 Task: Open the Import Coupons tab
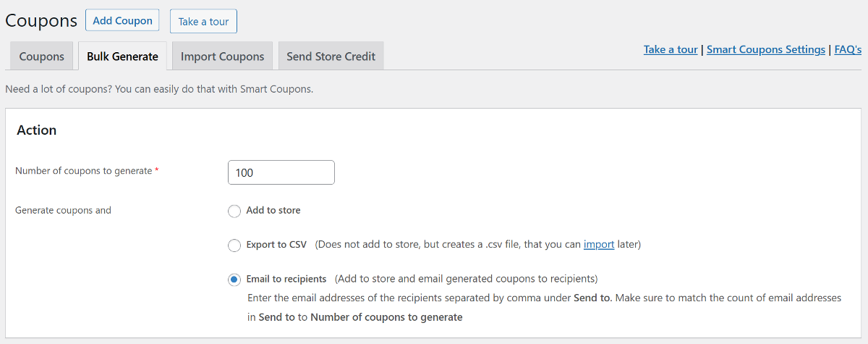click(222, 56)
